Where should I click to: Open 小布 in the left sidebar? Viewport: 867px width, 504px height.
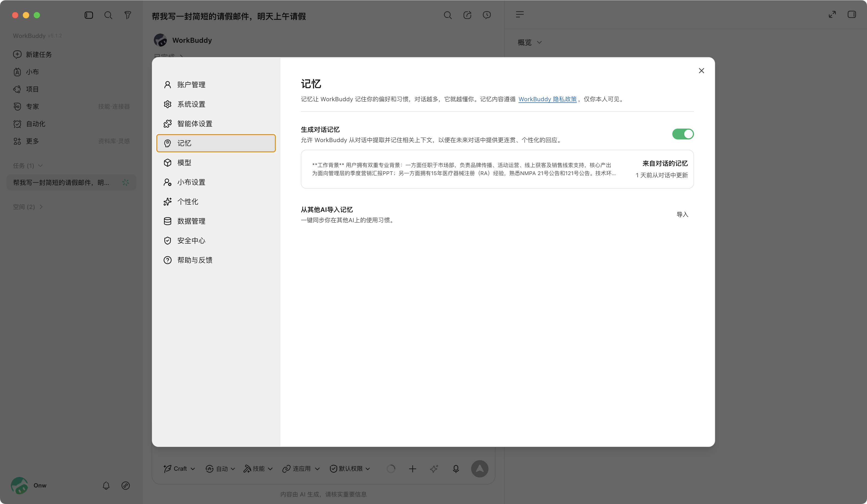pyautogui.click(x=71, y=72)
